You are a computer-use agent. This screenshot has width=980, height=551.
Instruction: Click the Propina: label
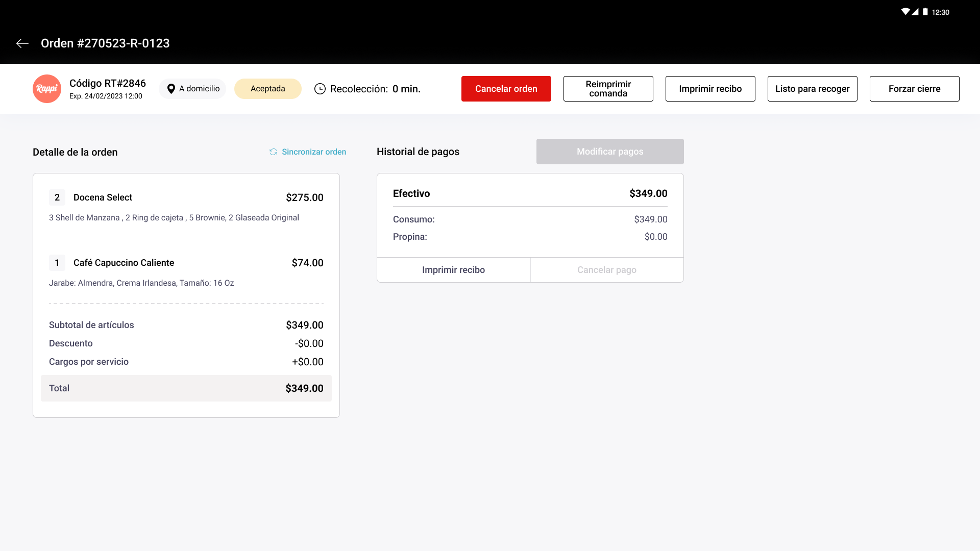(410, 237)
